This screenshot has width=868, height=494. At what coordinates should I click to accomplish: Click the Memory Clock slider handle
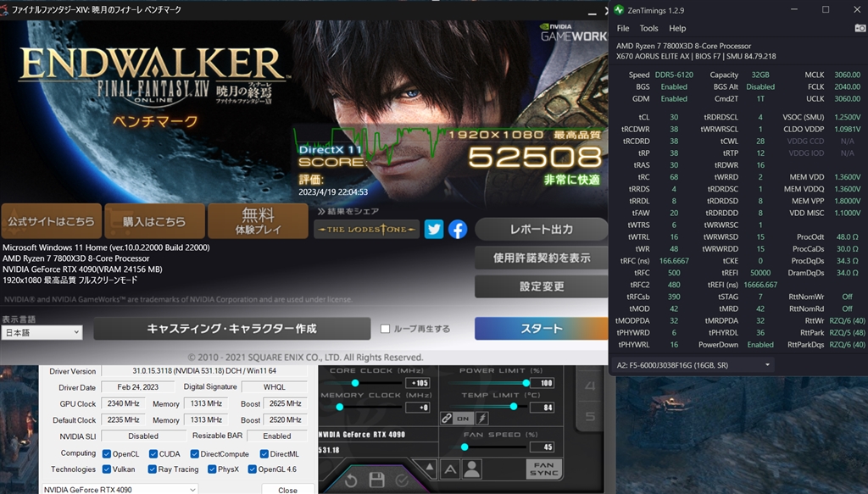(339, 408)
